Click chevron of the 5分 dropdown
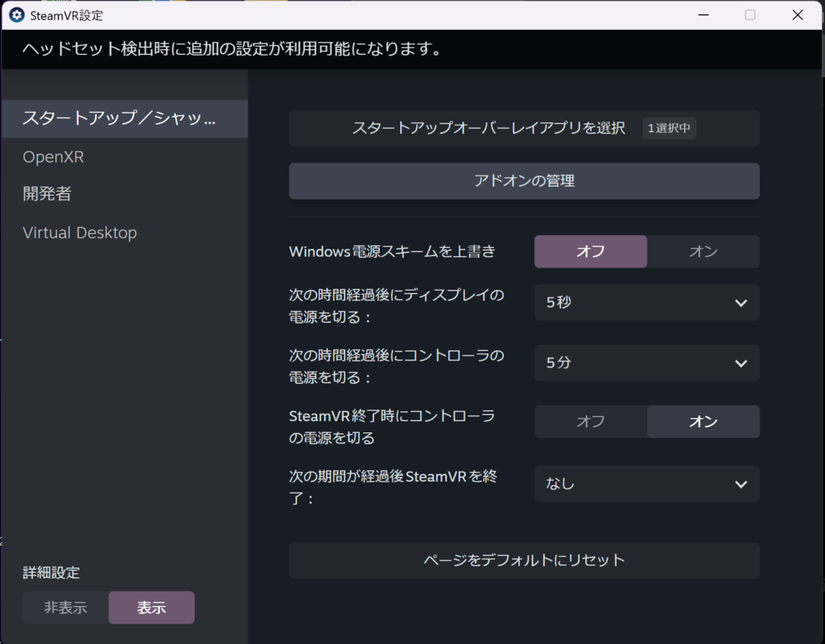The height and width of the screenshot is (644, 825). tap(740, 364)
